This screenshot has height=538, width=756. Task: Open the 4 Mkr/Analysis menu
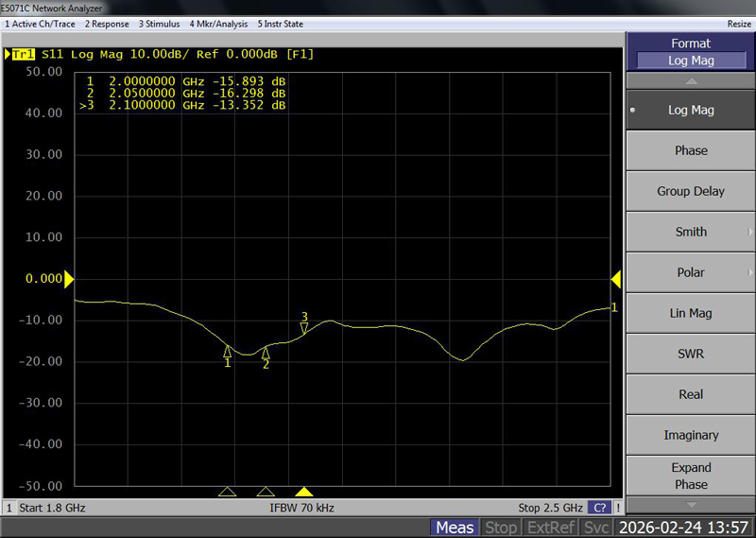click(x=218, y=24)
